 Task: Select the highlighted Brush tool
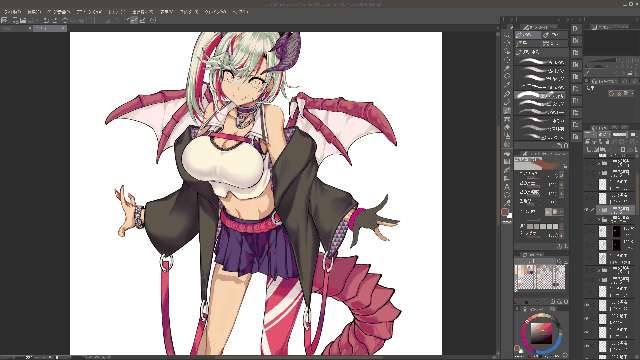[507, 110]
